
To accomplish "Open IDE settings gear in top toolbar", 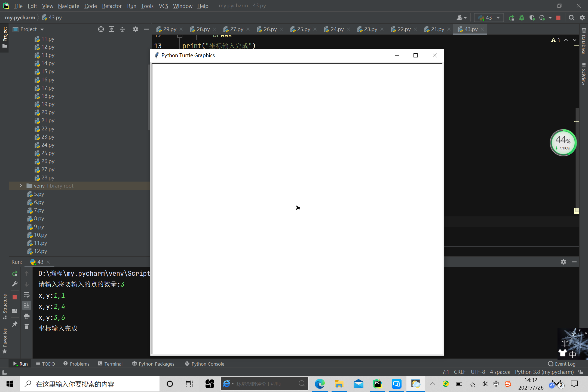I will tap(582, 18).
